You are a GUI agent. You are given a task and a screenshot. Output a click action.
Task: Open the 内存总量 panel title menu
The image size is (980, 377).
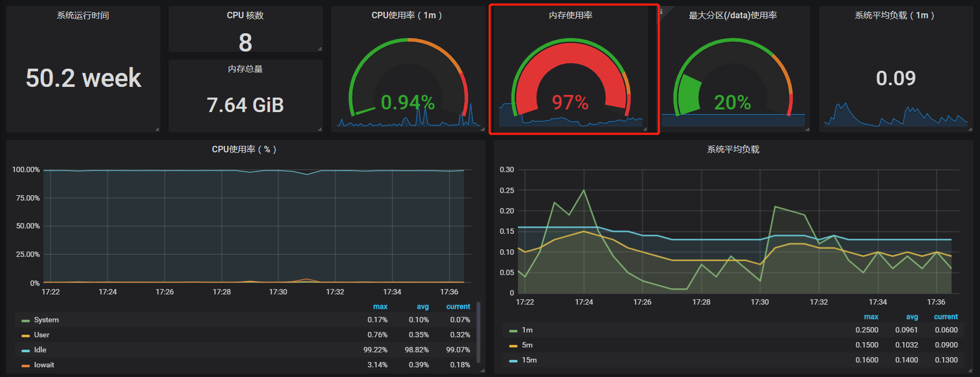[x=245, y=69]
